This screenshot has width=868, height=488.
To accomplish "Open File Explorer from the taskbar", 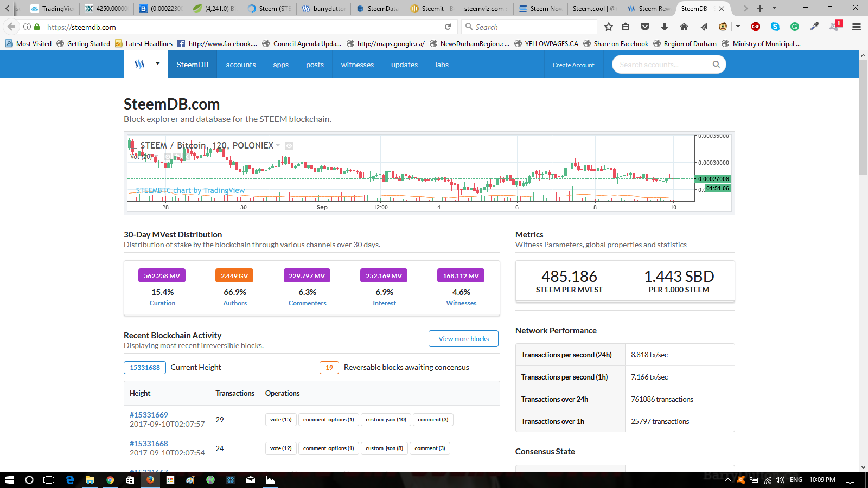I will point(90,480).
